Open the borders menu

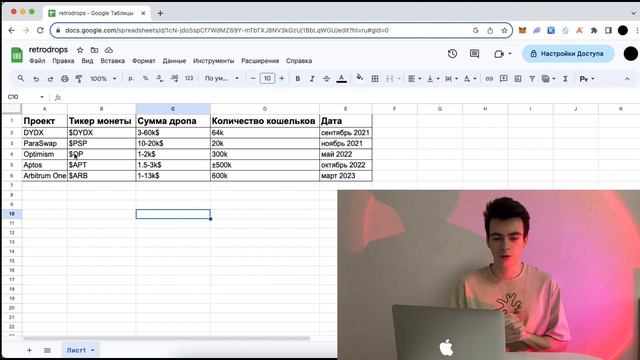375,79
